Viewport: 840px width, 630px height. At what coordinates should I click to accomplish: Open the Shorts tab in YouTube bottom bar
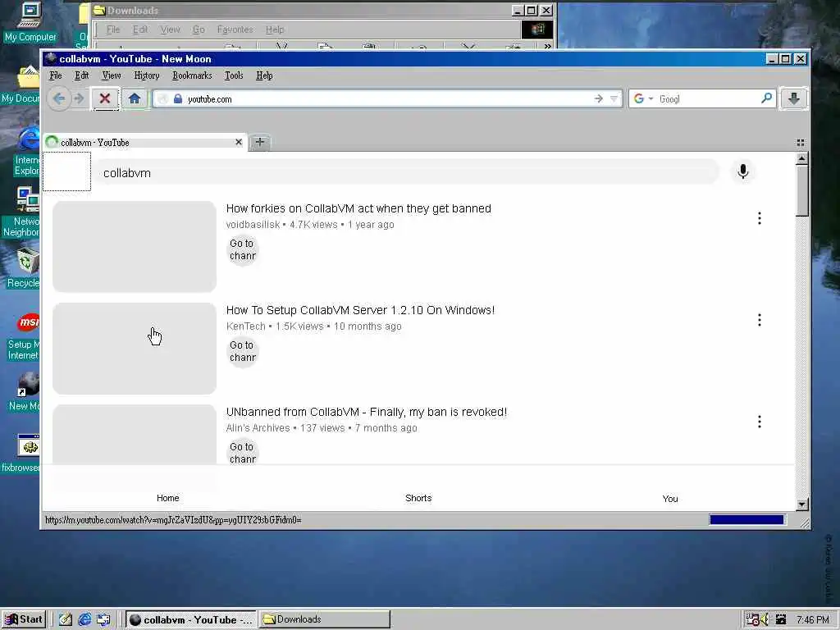418,498
